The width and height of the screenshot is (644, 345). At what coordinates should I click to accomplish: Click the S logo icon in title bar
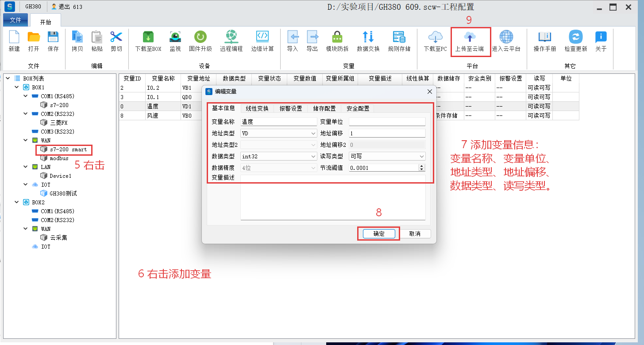9,7
